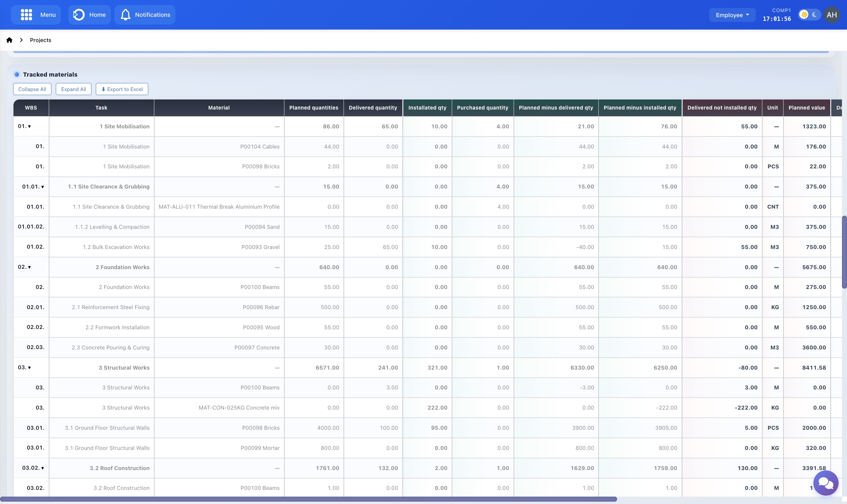Click the home breadcrumb icon
This screenshot has width=847, height=504.
point(9,40)
